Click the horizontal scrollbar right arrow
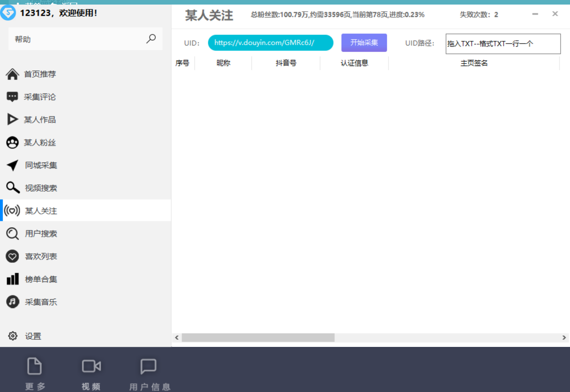 click(564, 338)
